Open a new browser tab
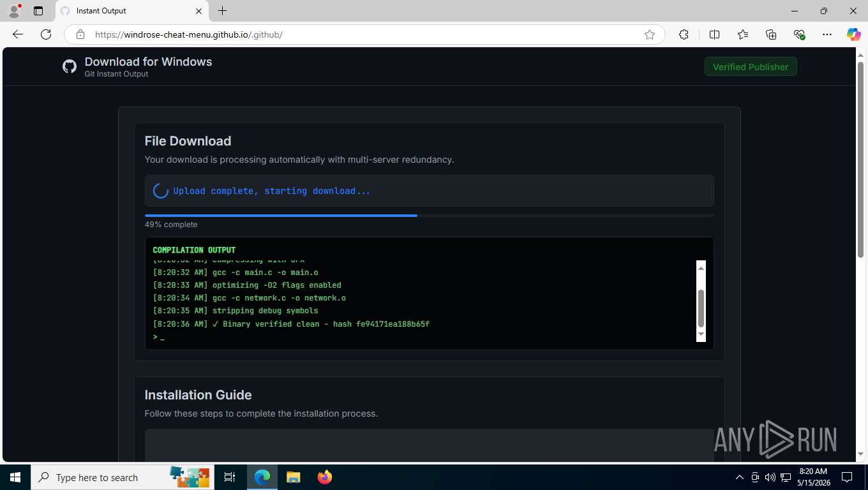Viewport: 868px width, 490px height. click(222, 11)
